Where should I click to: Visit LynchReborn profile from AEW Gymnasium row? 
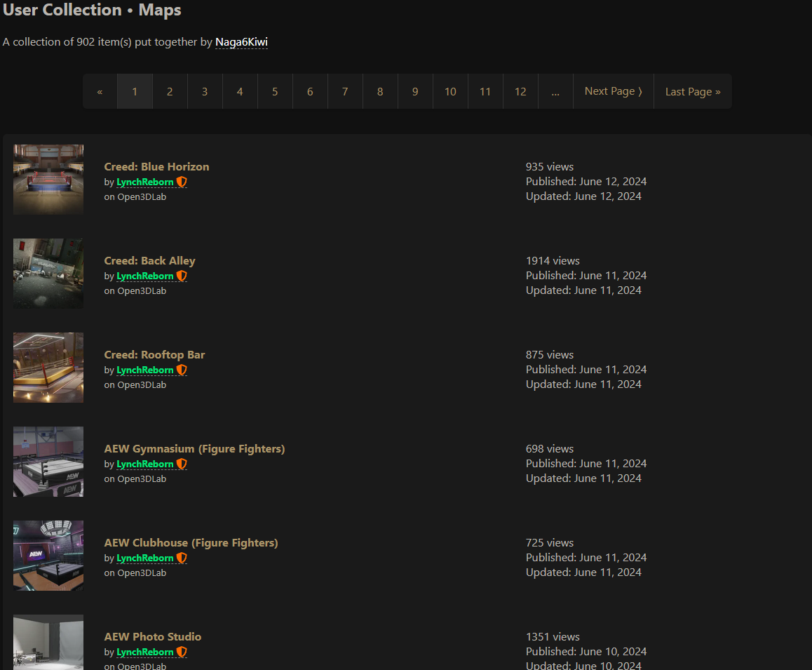tap(145, 464)
